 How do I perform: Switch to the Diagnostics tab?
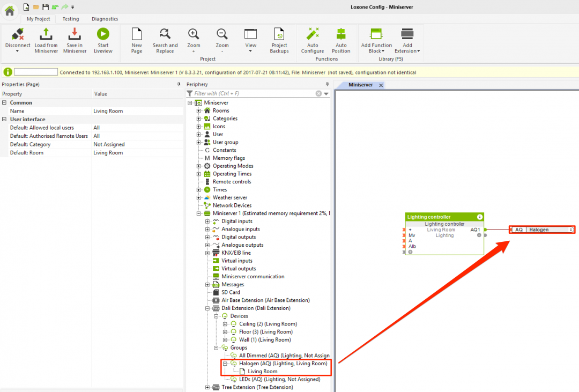(x=105, y=19)
